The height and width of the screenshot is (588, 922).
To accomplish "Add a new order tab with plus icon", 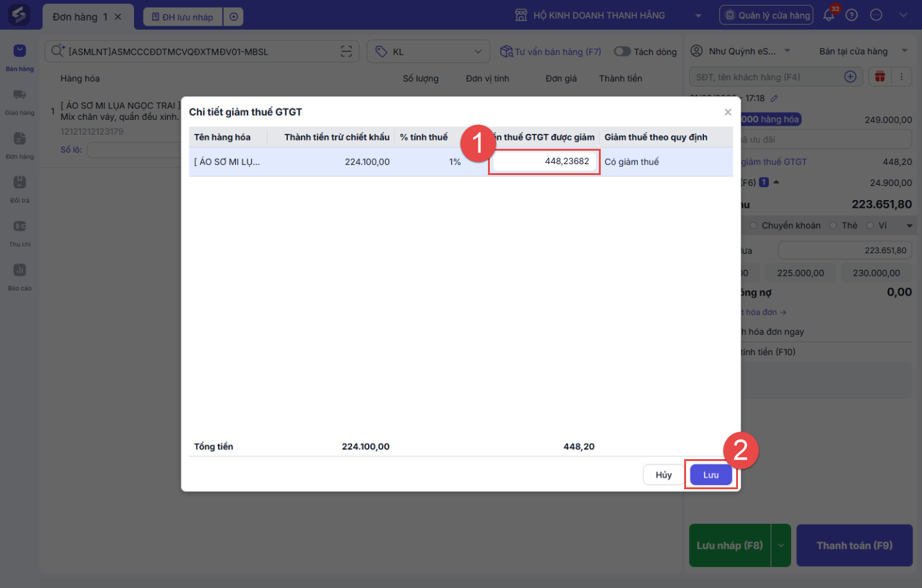I will [234, 17].
